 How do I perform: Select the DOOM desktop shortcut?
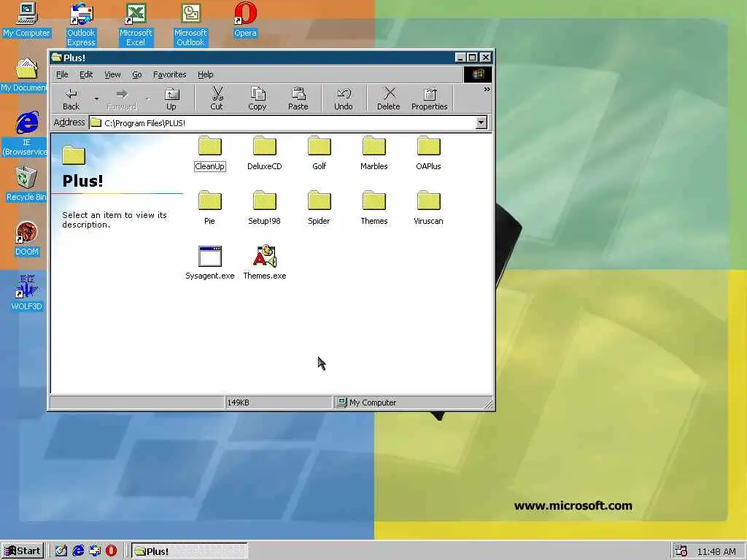[27, 239]
